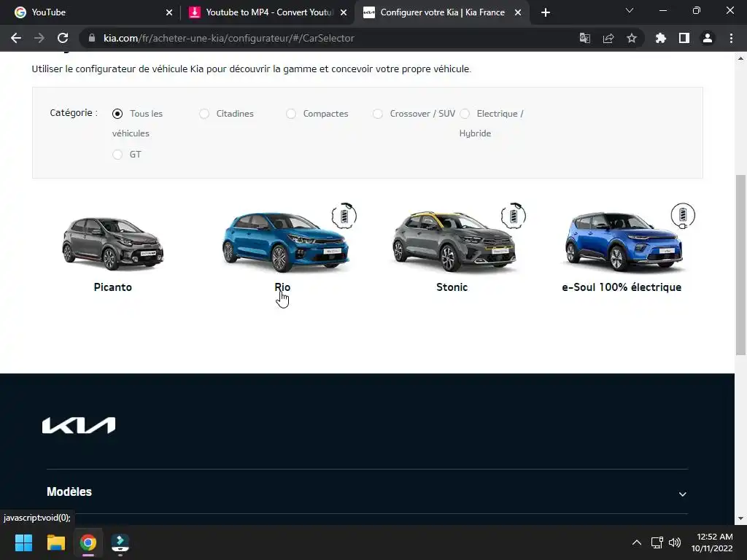Switch to the Configurer votre Kia tab
This screenshot has width=747, height=560.
pyautogui.click(x=441, y=12)
